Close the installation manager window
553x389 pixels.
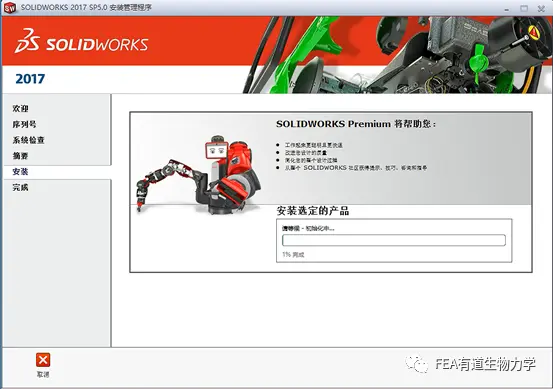[x=541, y=8]
